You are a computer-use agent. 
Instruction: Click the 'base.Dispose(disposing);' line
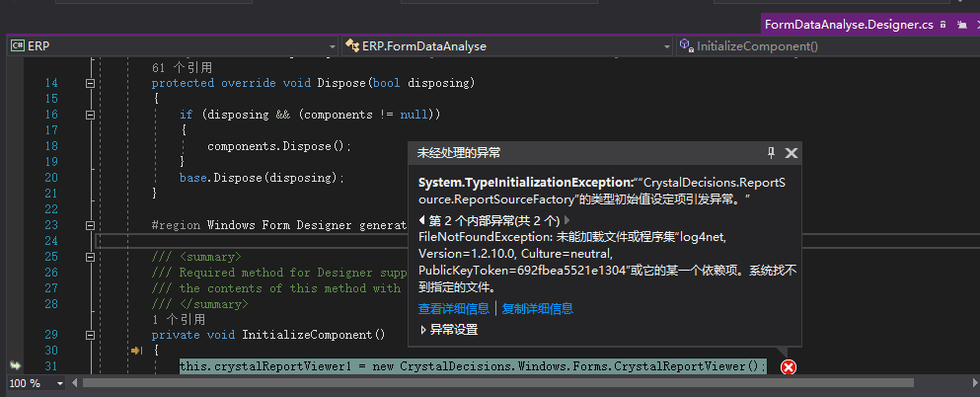[x=262, y=178]
